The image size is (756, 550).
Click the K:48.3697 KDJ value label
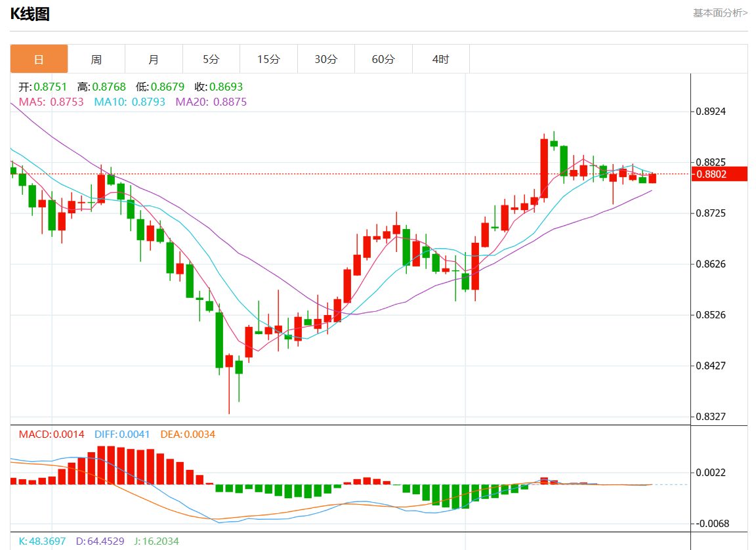pos(43,541)
